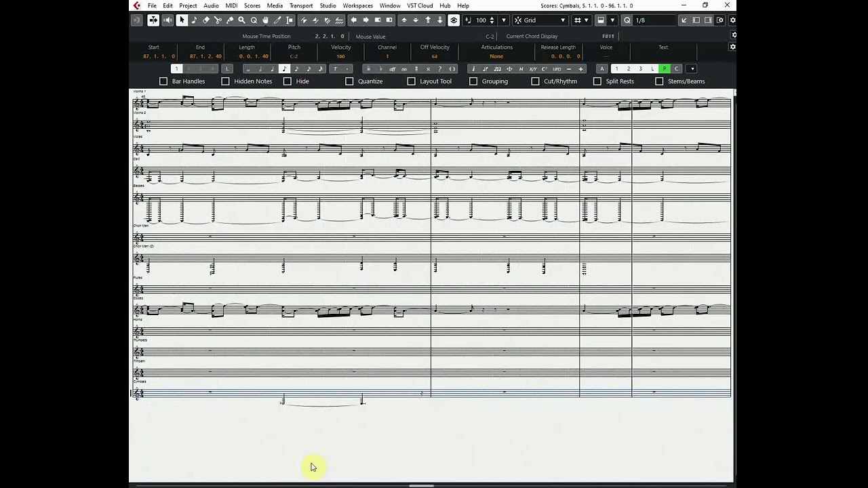Click the Pitch value C-2 field
868x488 pixels.
[294, 56]
